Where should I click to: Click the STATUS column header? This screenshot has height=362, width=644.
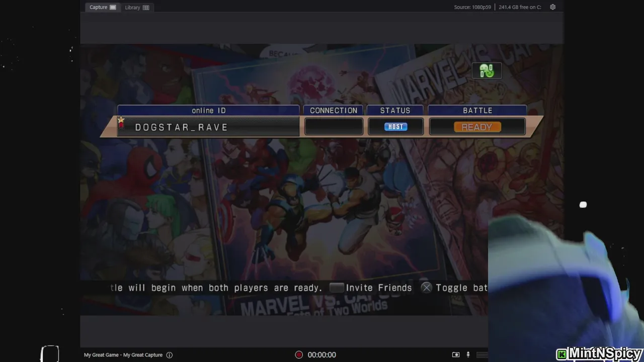pyautogui.click(x=395, y=110)
